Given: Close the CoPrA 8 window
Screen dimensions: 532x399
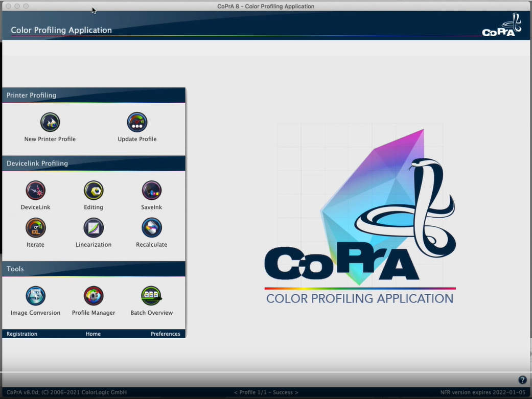Looking at the screenshot, I should tap(9, 6).
